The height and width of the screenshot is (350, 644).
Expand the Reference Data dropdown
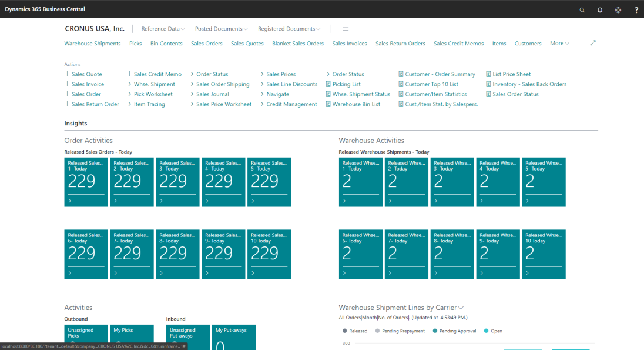point(163,29)
